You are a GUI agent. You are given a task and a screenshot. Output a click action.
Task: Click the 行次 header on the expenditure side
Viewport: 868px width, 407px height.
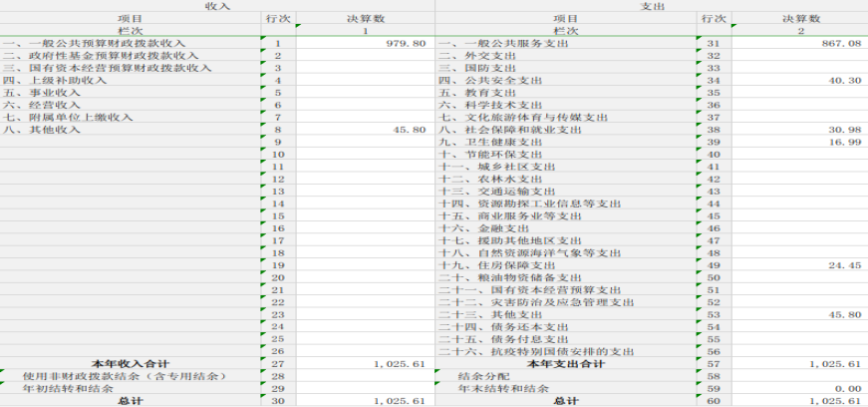(x=715, y=18)
